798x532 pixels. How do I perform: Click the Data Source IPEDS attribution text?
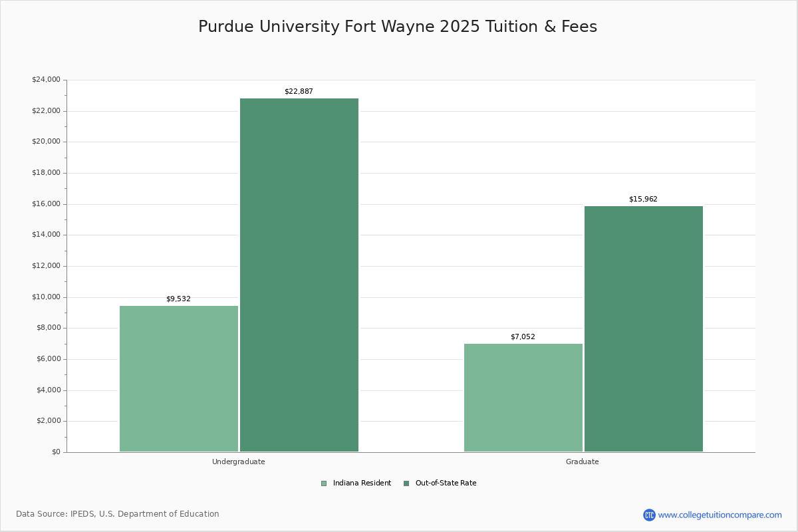pos(118,513)
